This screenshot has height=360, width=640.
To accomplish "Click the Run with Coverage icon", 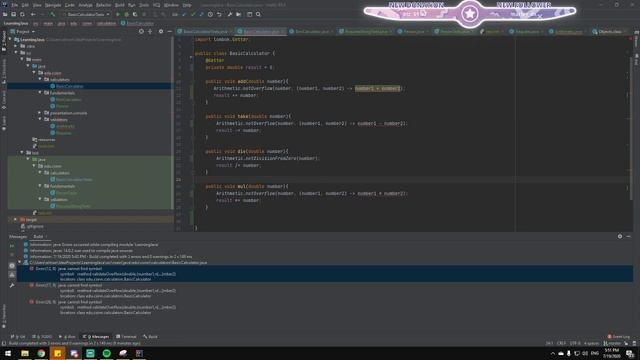I will [135, 14].
